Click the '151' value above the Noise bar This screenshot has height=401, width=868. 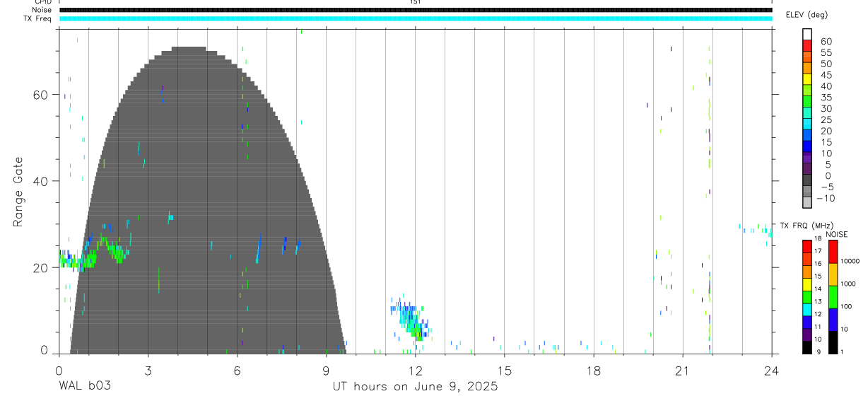pyautogui.click(x=416, y=2)
